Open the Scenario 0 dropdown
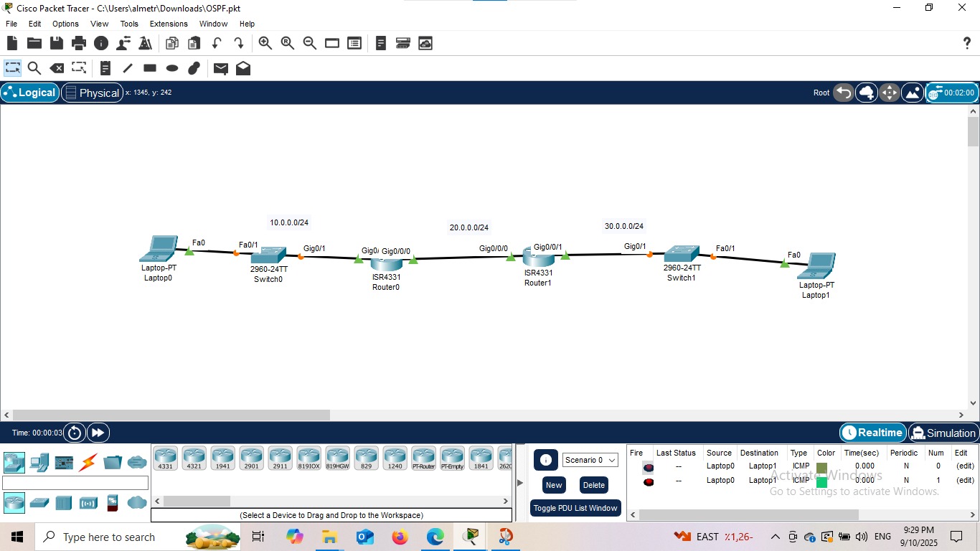The height and width of the screenshot is (551, 980). click(590, 460)
